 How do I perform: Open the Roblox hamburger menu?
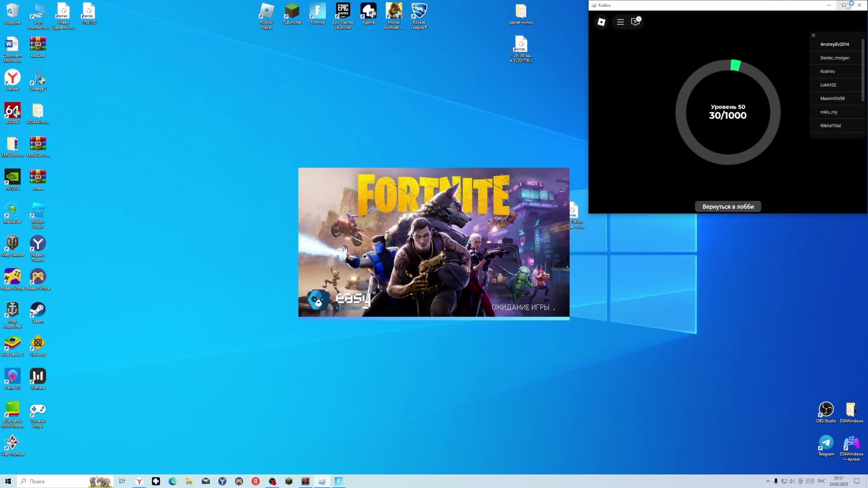[x=620, y=22]
